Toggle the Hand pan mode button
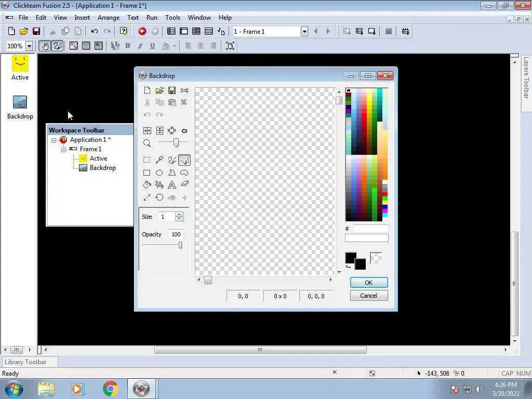Viewport: 532px width, 399px height. (x=45, y=46)
